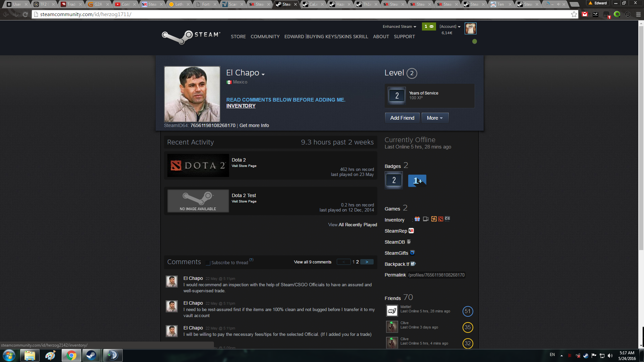Open the STORE menu
This screenshot has width=644, height=362.
click(238, 37)
